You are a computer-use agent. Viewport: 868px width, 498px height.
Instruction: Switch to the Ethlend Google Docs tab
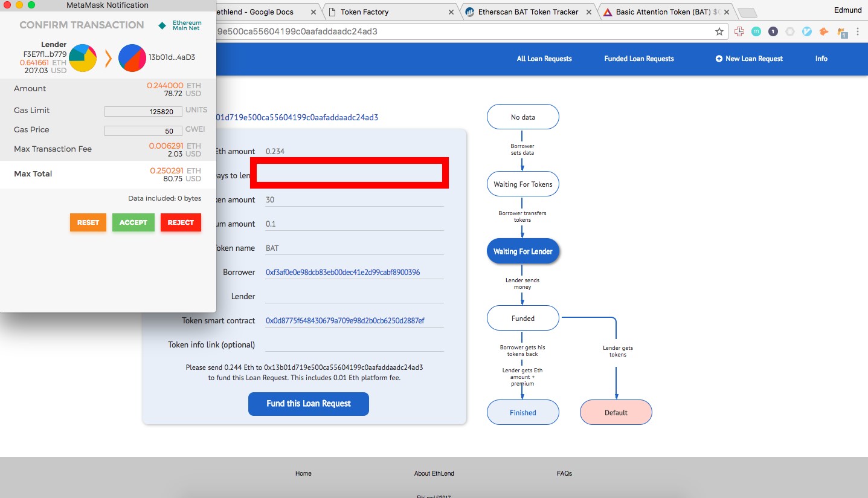click(x=265, y=11)
